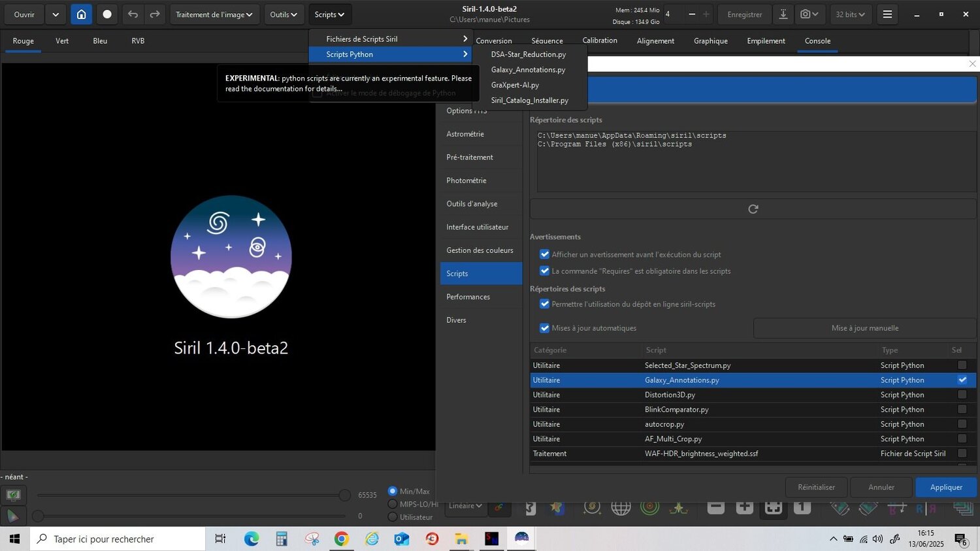This screenshot has height=551, width=980.
Task: Check the Selected_Star_Spectrum.py script box
Action: [x=962, y=365]
